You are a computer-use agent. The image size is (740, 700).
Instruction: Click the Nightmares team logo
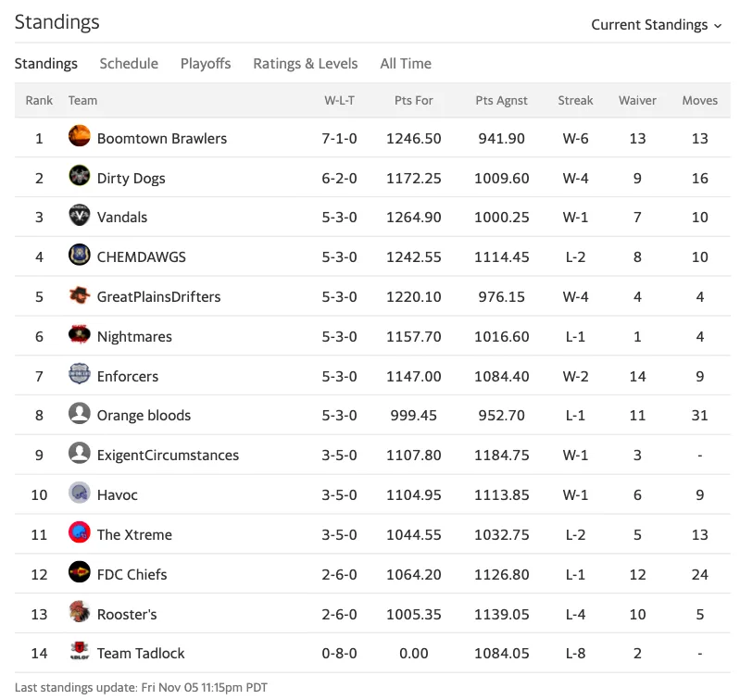(x=80, y=334)
